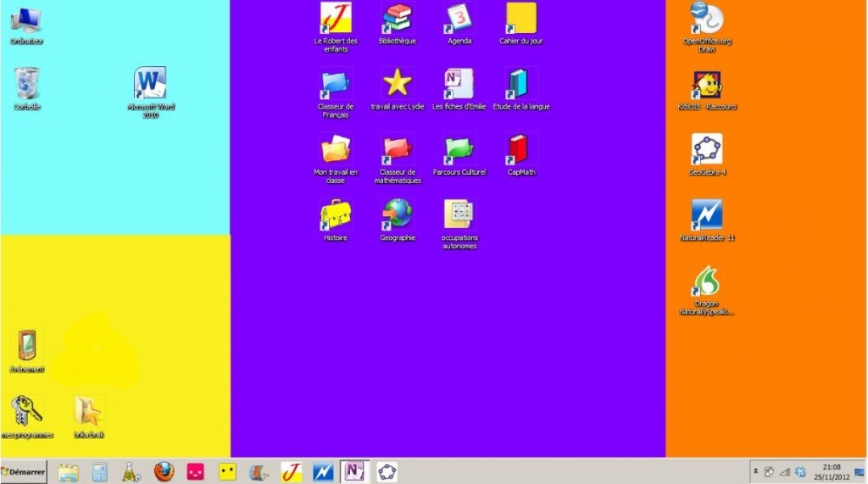Screen dimensions: 868x484
Task: Select the Microsoft Word 2010 shortcut
Action: coord(150,84)
